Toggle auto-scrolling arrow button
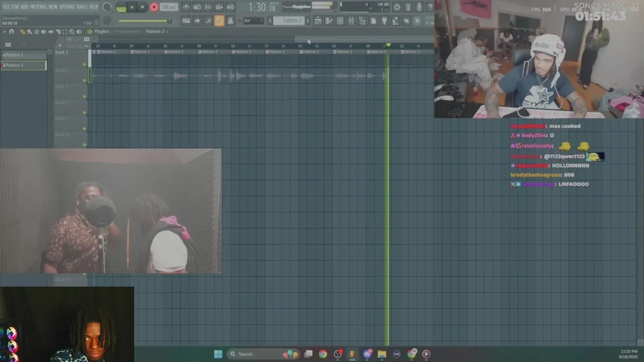 pyautogui.click(x=197, y=21)
